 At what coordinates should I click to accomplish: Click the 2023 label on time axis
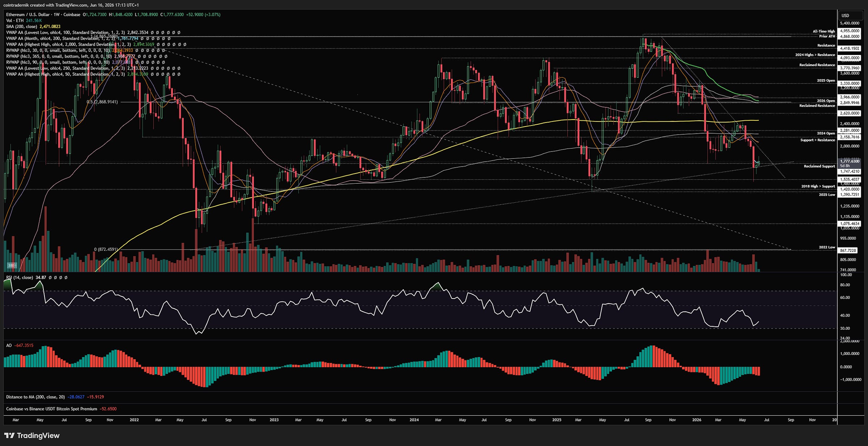point(274,420)
